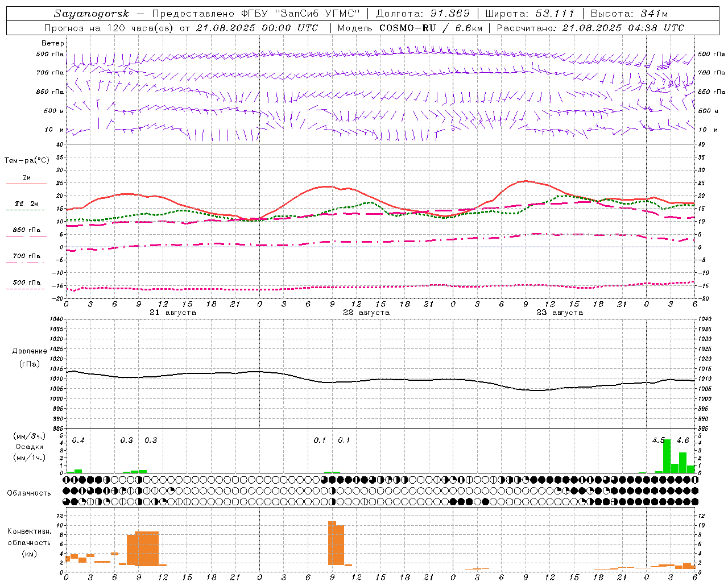Click the 'Модель COSMO-RU / 6.6км' text
Viewport: 728px width, 582px height.
410,28
